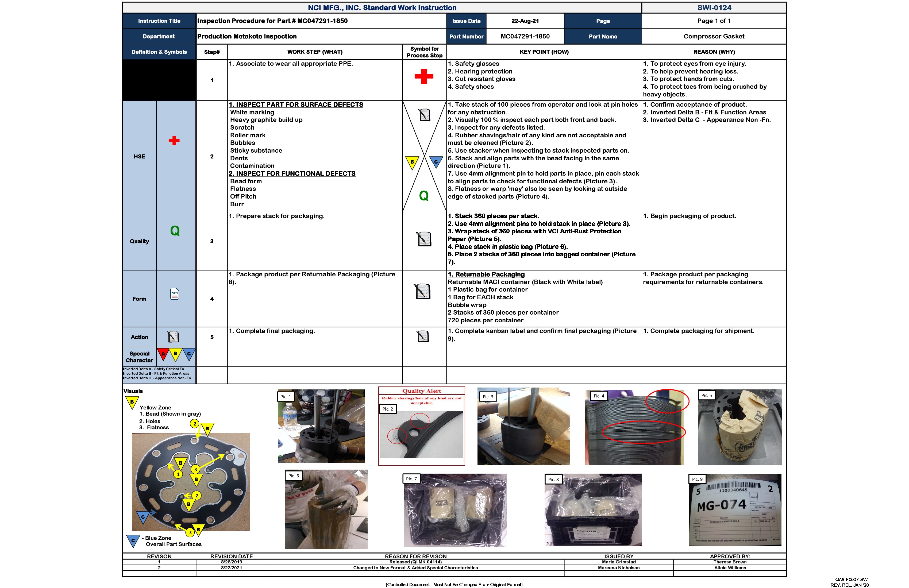Select the Issue Date 22-Aug-21 cell
Viewport: 909px width, 588px height.
[525, 21]
